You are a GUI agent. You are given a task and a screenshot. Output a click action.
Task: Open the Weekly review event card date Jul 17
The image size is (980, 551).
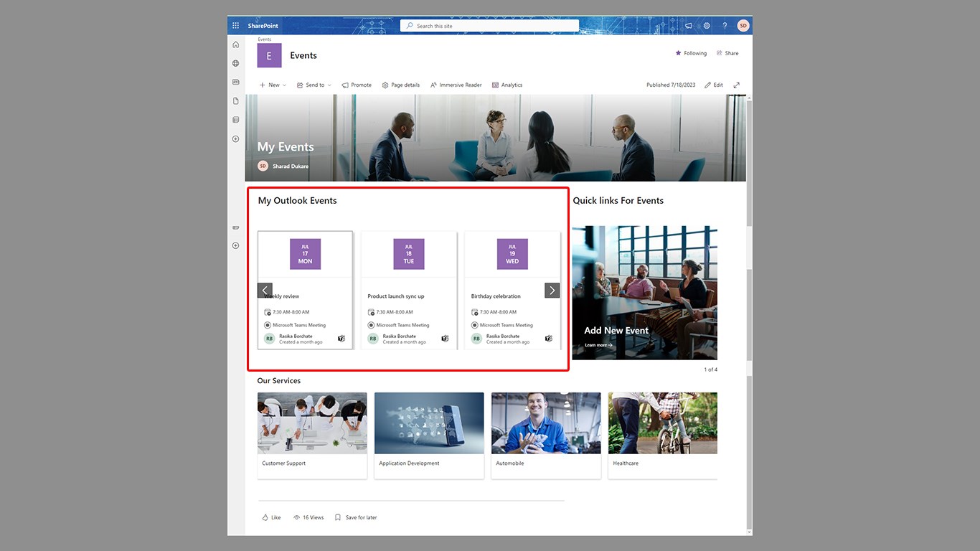click(x=305, y=254)
